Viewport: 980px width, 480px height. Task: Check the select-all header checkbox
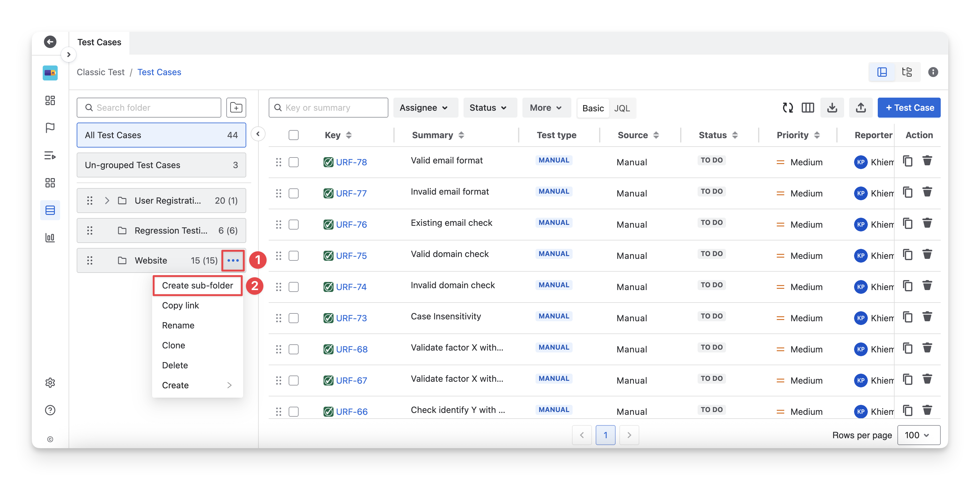[293, 135]
